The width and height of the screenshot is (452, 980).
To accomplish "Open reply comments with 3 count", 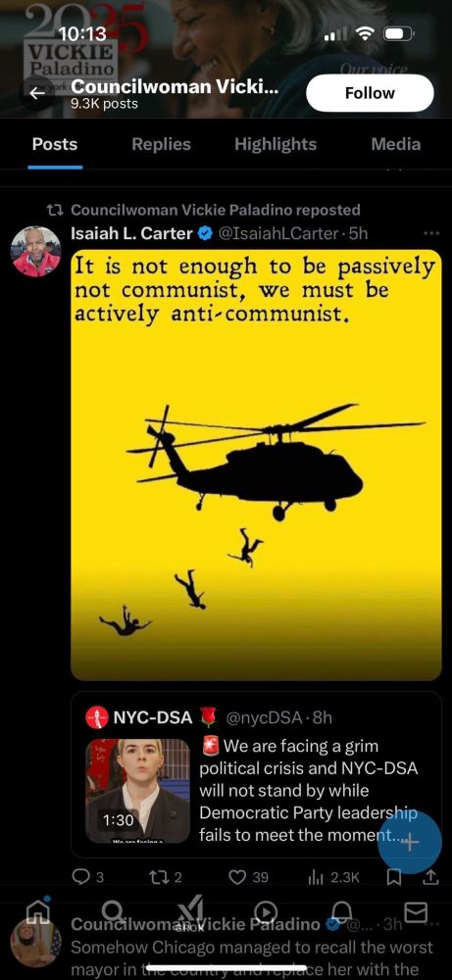I will (87, 877).
